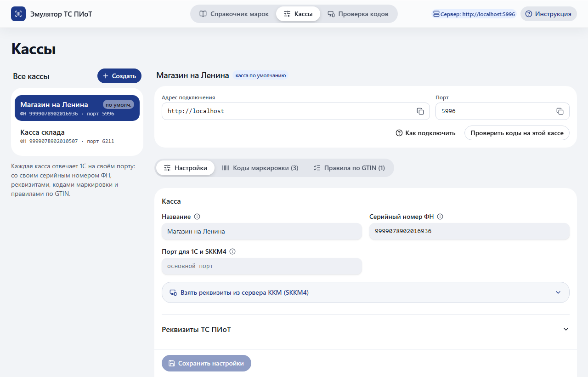Open the Проверка кодов tab
This screenshot has height=377, width=588.
(x=358, y=14)
